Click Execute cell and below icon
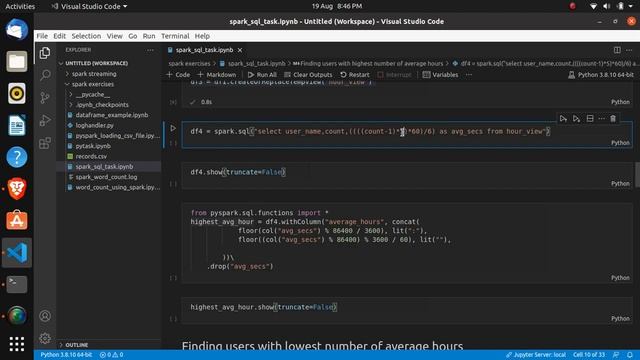Screen dimensions: 640x360 (576, 119)
